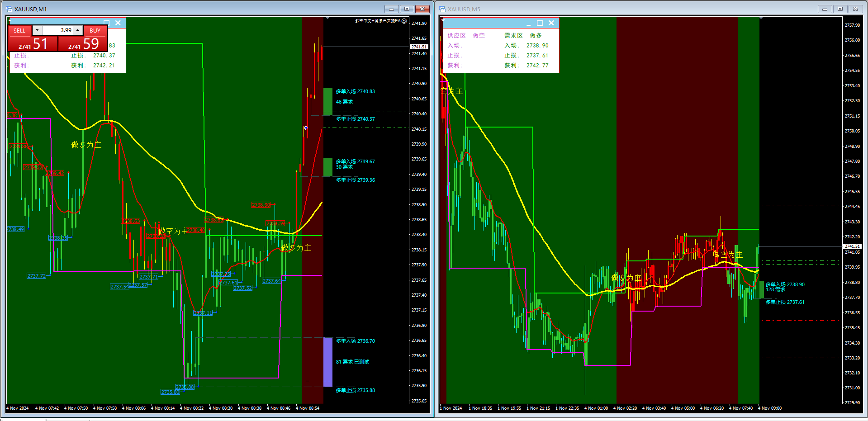Click the 3.99 lot volume input field

(x=57, y=30)
